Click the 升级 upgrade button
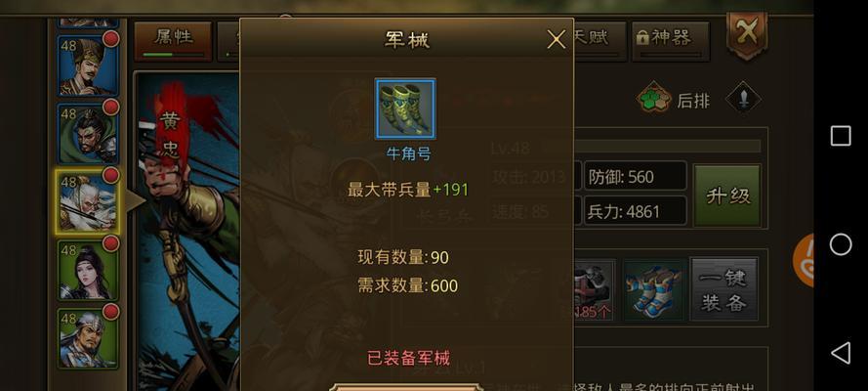The image size is (868, 391). pyautogui.click(x=727, y=195)
